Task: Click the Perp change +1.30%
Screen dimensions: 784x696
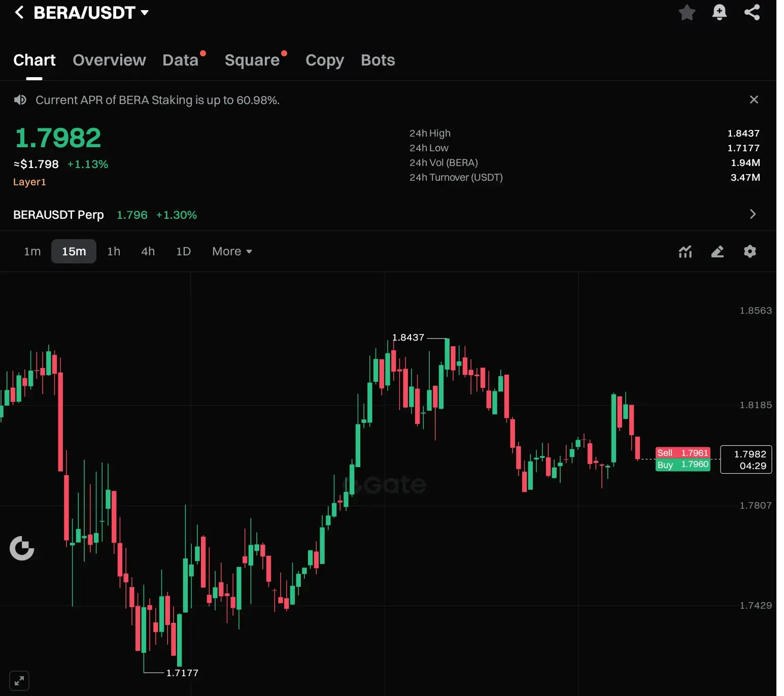Action: tap(177, 215)
